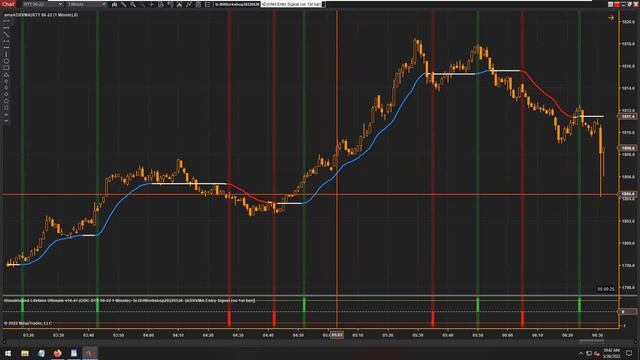This screenshot has width=640, height=360.
Task: Toggle the Chart Trader icon
Action: point(170,4)
